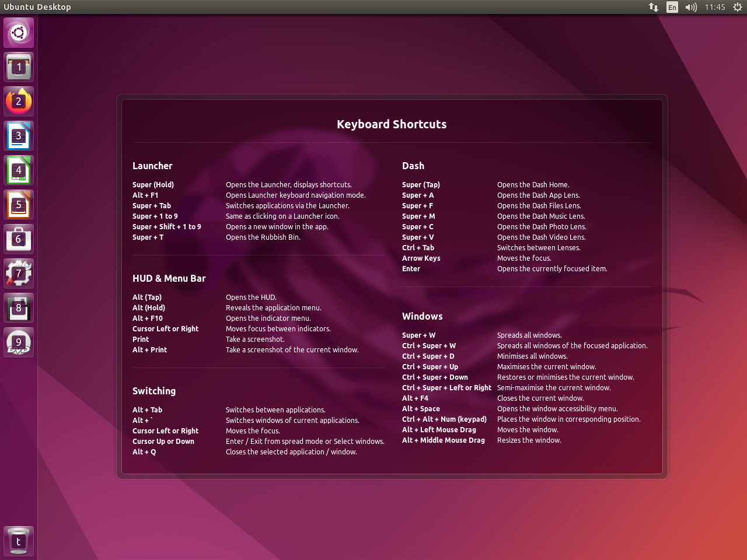The image size is (747, 560).
Task: Click the floppy disk drive icon labeled 8
Action: click(x=19, y=308)
